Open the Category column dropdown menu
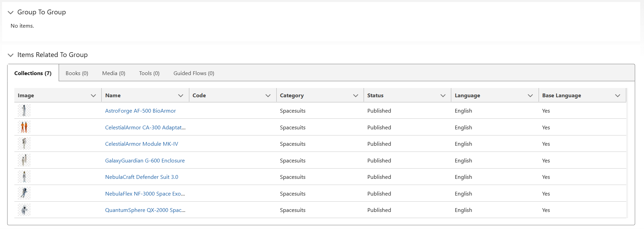This screenshot has height=229, width=644. click(x=355, y=96)
